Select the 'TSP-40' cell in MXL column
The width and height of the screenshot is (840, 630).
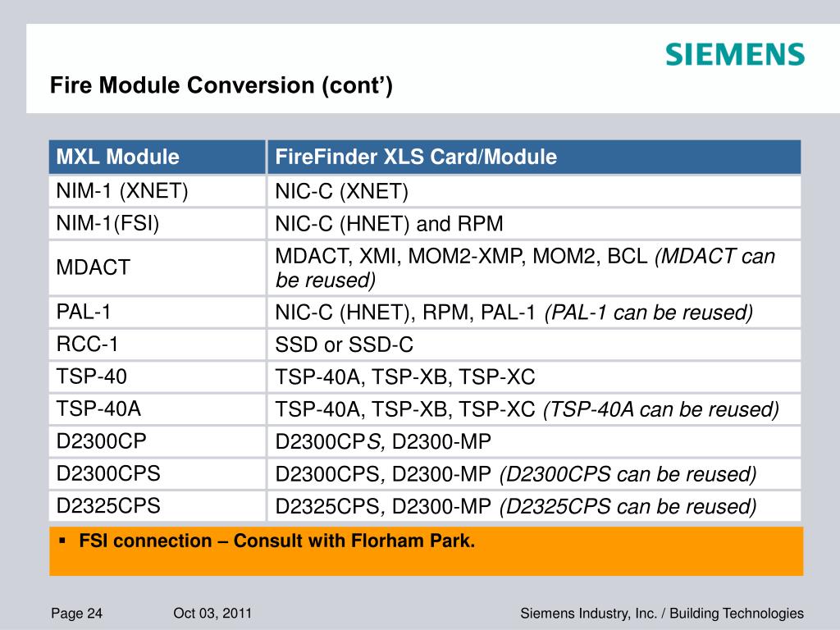[157, 377]
